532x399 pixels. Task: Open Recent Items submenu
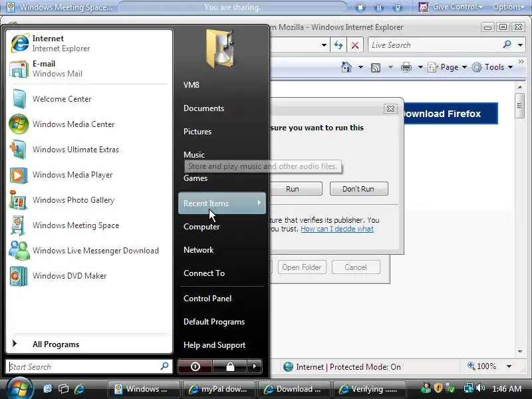click(x=222, y=203)
